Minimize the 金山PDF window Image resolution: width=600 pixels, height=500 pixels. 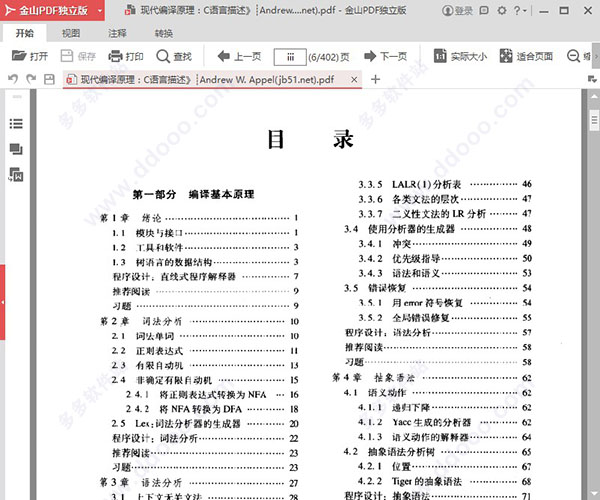pos(543,11)
